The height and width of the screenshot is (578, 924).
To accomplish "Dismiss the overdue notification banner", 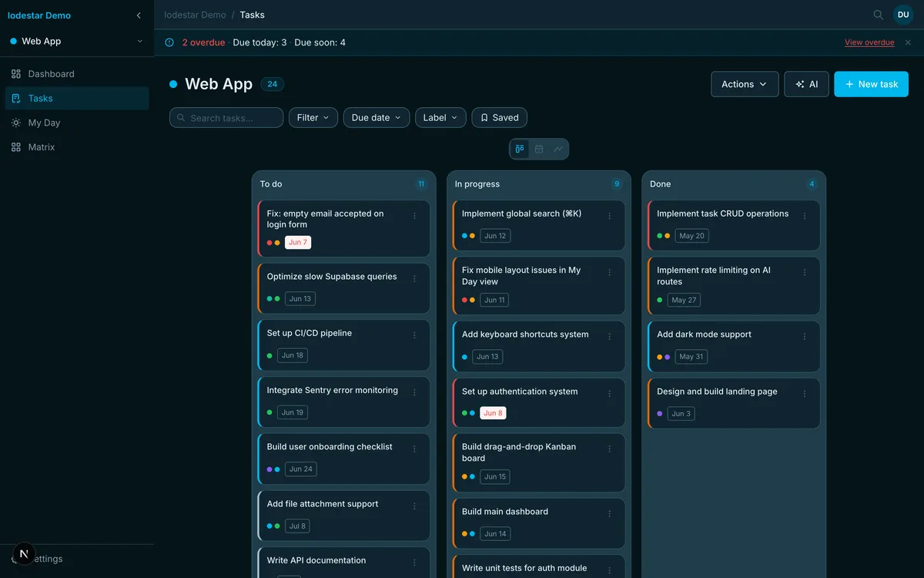I will click(x=908, y=42).
